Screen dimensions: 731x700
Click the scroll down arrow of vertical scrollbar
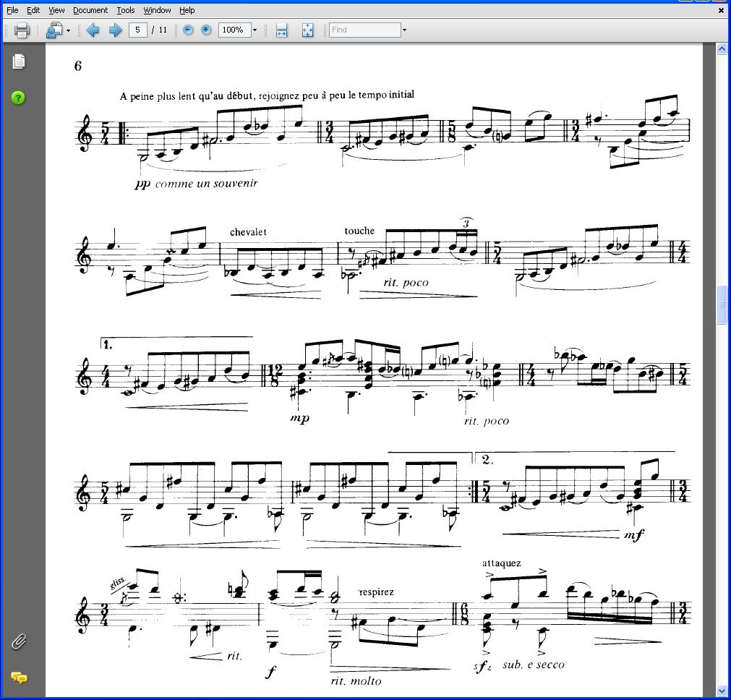click(722, 691)
